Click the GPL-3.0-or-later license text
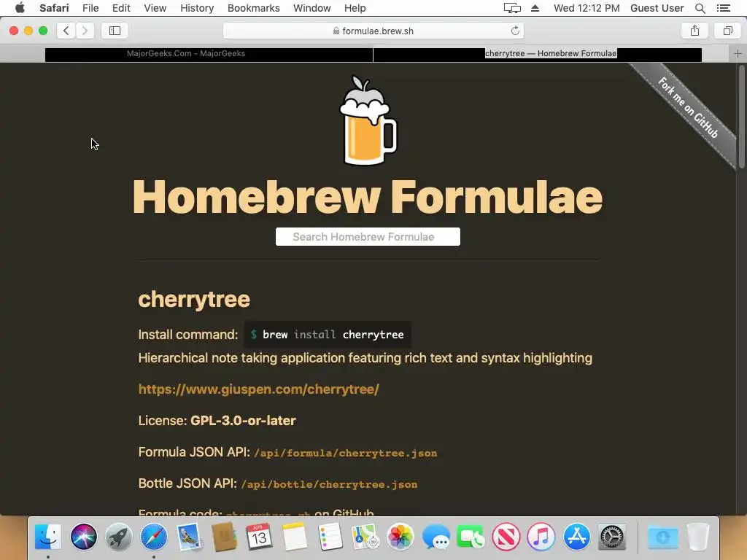The height and width of the screenshot is (560, 747). click(x=243, y=421)
